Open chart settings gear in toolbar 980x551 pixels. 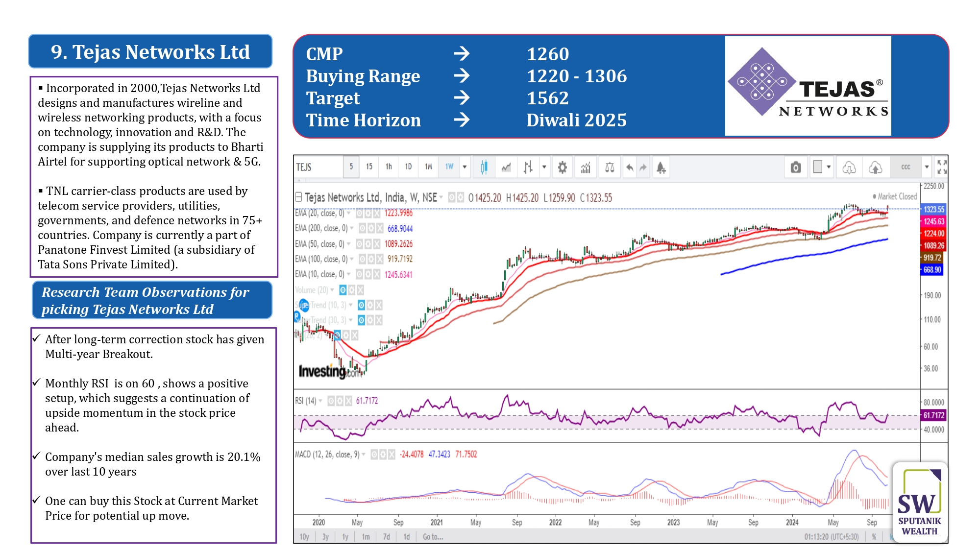point(563,168)
